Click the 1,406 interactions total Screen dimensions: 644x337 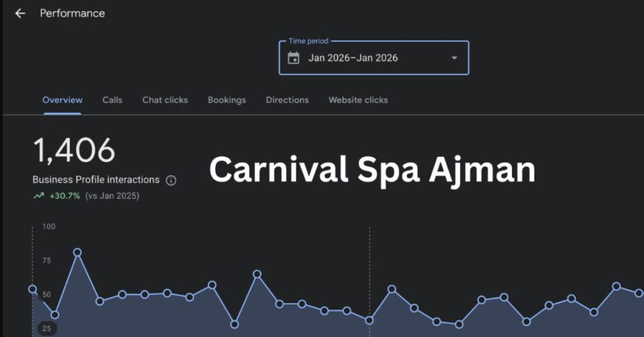[x=74, y=150]
